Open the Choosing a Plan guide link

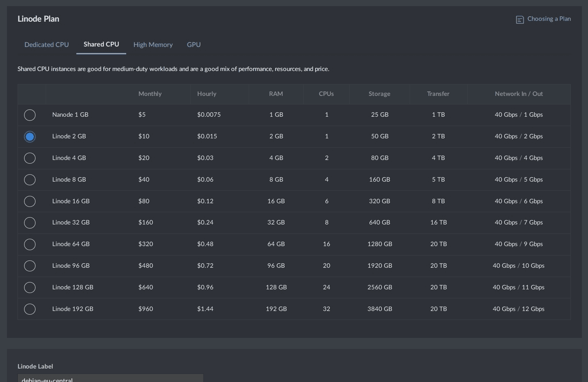pos(549,19)
